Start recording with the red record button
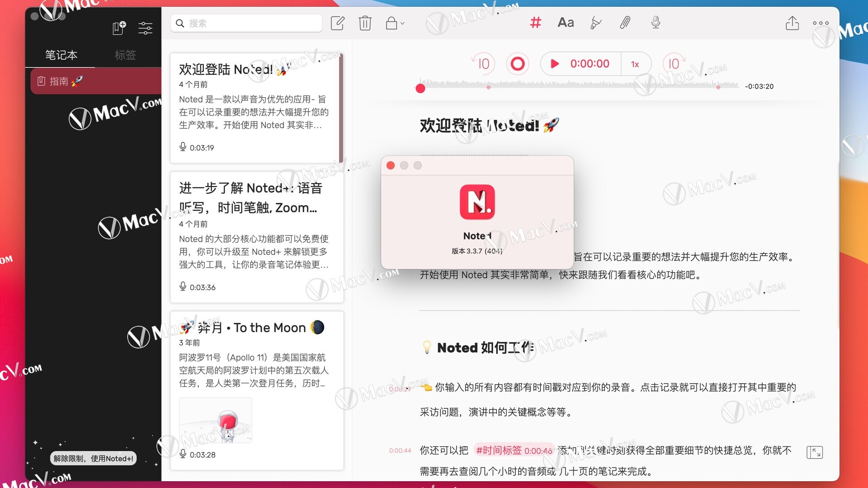The height and width of the screenshot is (488, 868). point(518,64)
